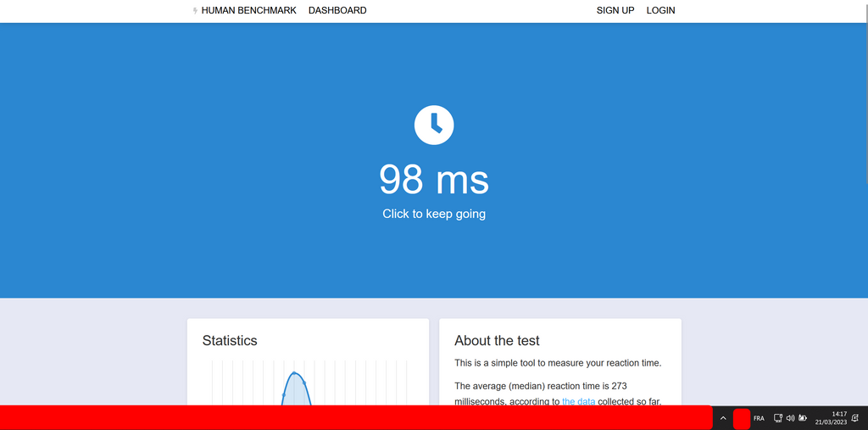The image size is (868, 430).
Task: Open the LOGIN page
Action: point(660,11)
